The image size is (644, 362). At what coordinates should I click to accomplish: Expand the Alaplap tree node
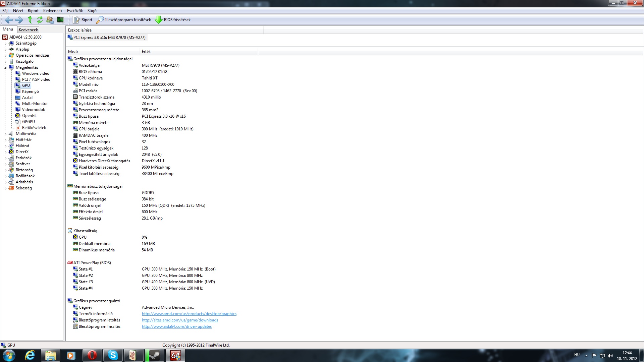coord(5,50)
